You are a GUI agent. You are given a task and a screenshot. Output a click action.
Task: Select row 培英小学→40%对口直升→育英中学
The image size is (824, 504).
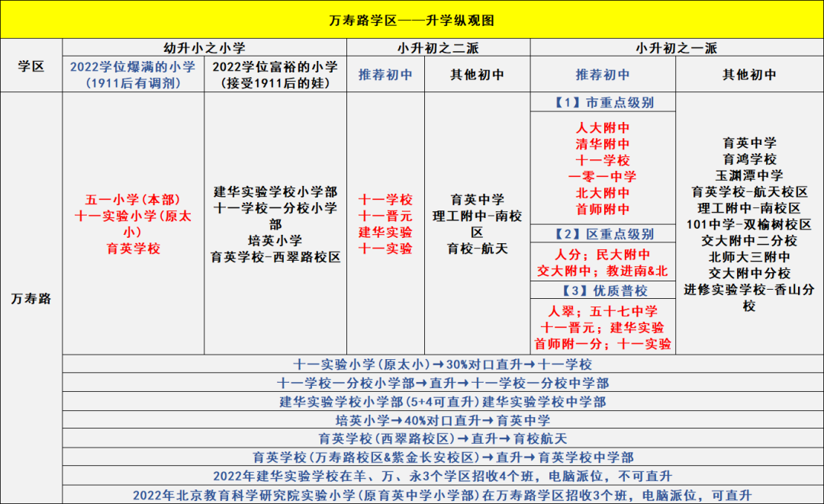pyautogui.click(x=443, y=420)
